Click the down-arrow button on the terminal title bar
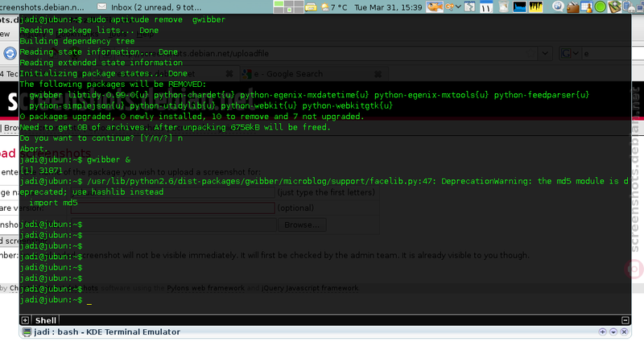644x358 pixels. pos(613,331)
